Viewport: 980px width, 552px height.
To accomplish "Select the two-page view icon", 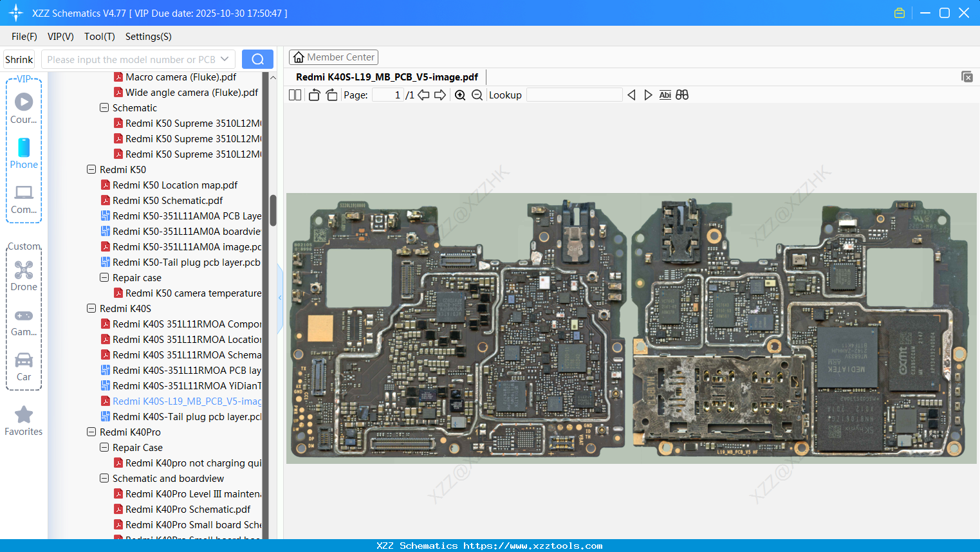I will (x=295, y=95).
